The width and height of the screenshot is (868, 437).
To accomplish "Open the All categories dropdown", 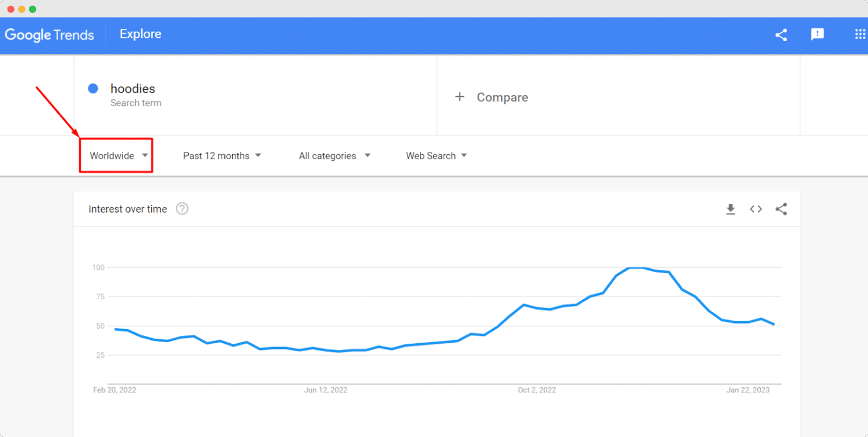I will (x=334, y=155).
